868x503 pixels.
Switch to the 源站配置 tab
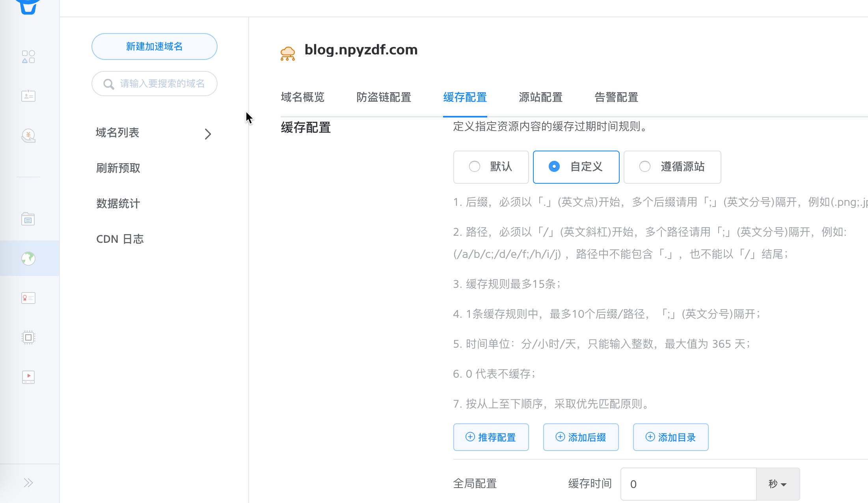[x=540, y=97]
